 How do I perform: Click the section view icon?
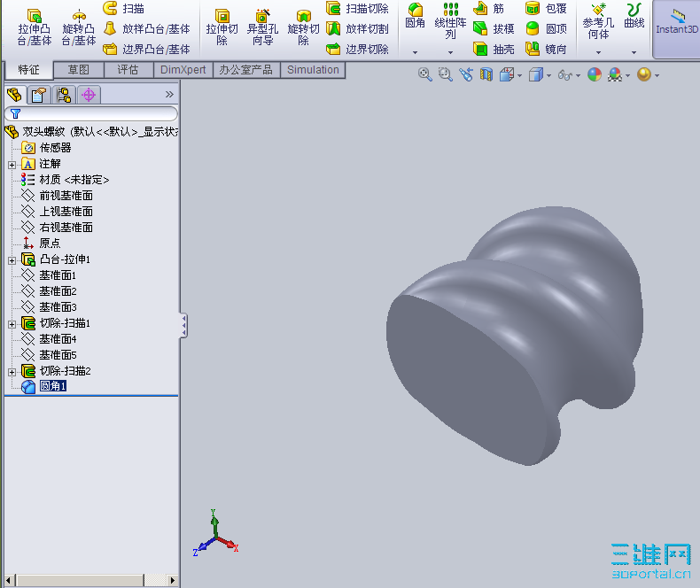(486, 74)
